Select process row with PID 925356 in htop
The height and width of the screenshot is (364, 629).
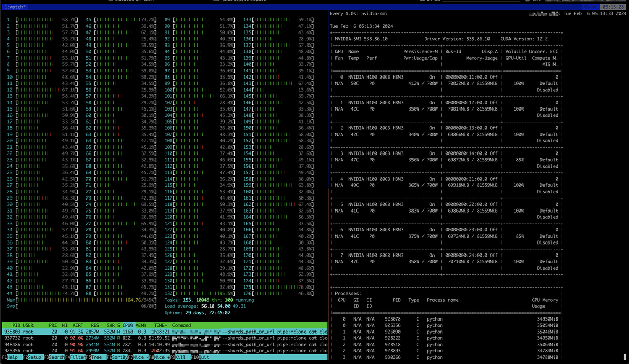tap(165, 350)
